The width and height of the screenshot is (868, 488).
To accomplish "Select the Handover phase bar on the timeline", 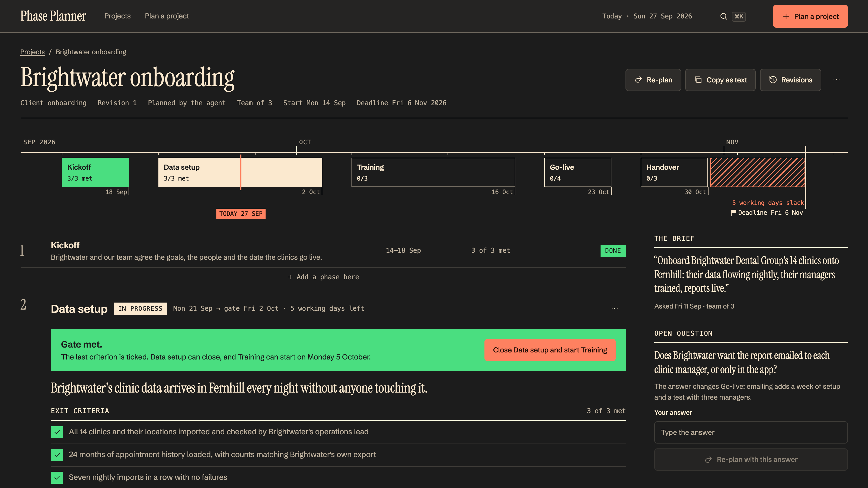I will point(674,172).
